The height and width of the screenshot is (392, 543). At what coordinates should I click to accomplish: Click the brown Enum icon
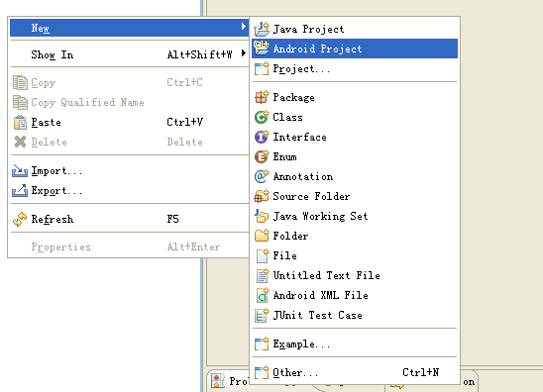[x=262, y=156]
